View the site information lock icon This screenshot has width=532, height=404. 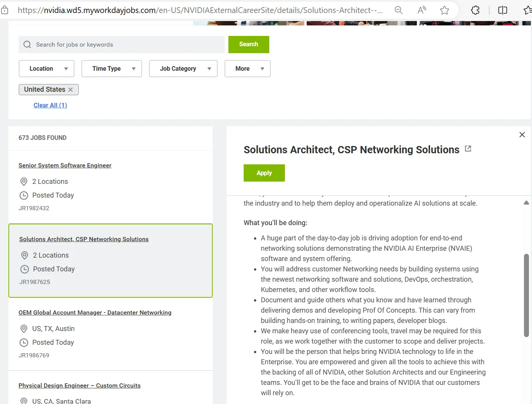click(5, 10)
